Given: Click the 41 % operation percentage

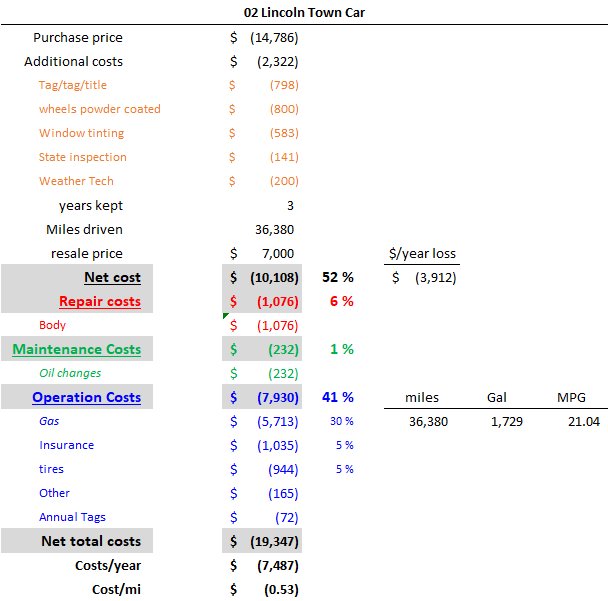Looking at the screenshot, I should pyautogui.click(x=338, y=397).
